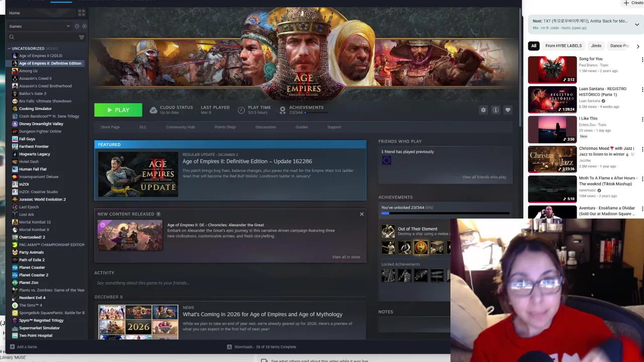Viewport: 644px width, 362px height.
Task: Click the inZOI game icon
Action: coord(15,184)
